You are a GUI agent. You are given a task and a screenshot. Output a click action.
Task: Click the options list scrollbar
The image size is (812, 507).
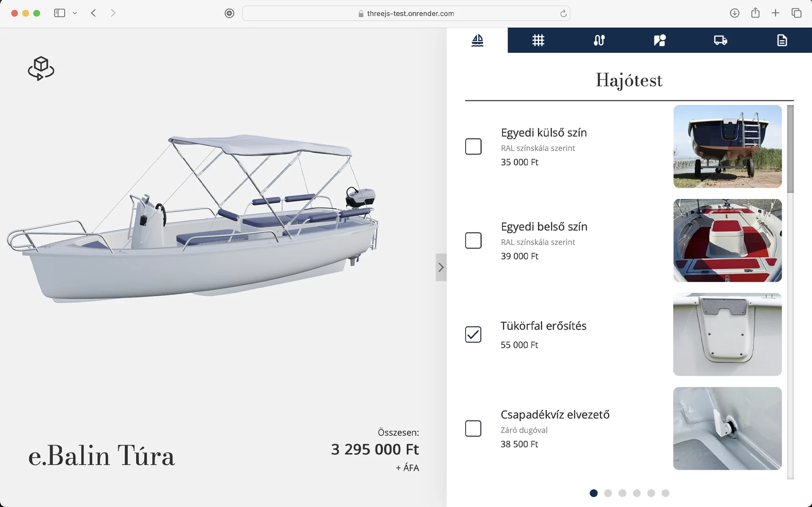click(790, 149)
